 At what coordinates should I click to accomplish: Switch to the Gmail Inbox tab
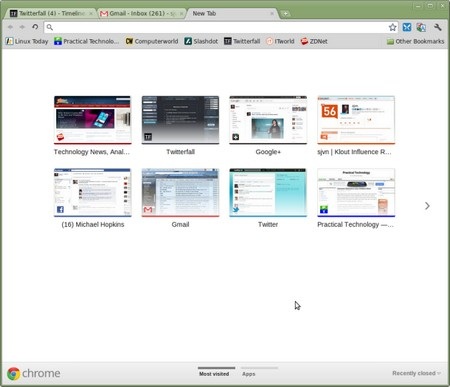142,13
